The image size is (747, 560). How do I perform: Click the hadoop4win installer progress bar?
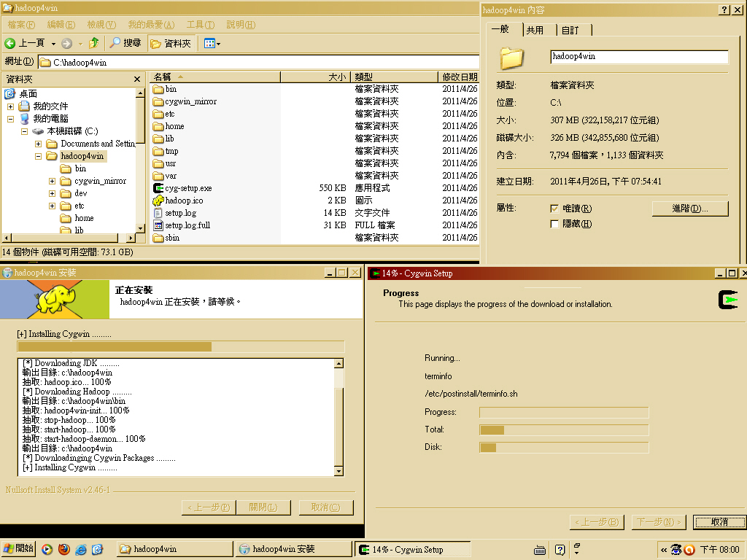coord(181,346)
